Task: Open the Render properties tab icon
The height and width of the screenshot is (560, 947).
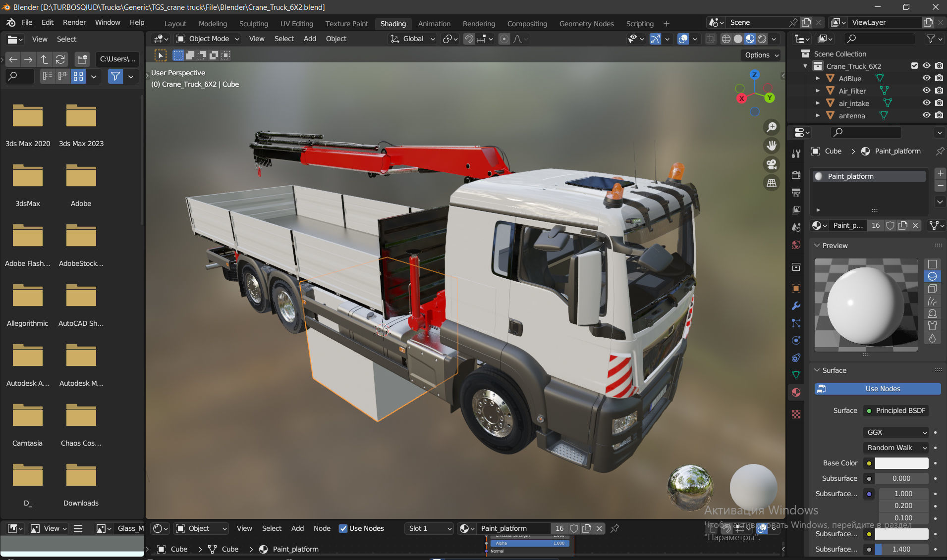Action: [x=796, y=175]
